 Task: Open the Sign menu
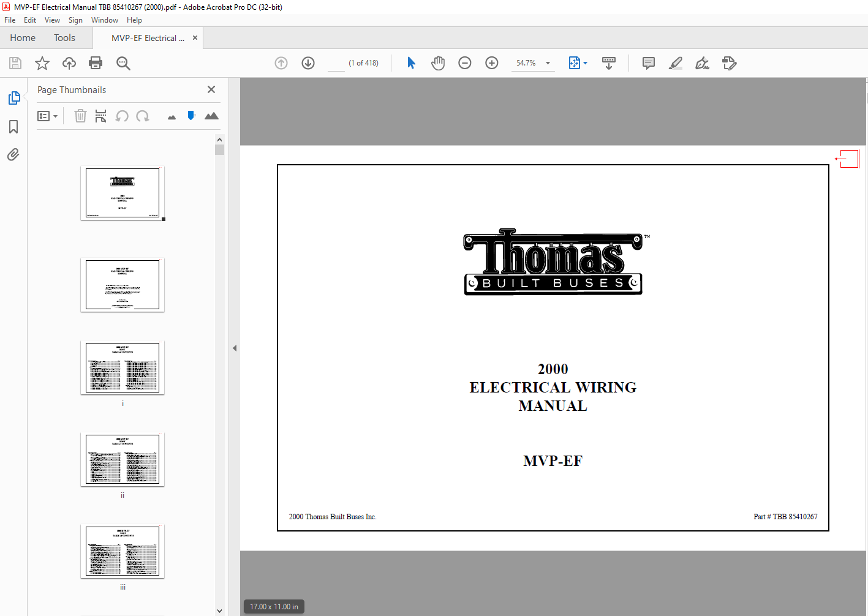[x=75, y=20]
